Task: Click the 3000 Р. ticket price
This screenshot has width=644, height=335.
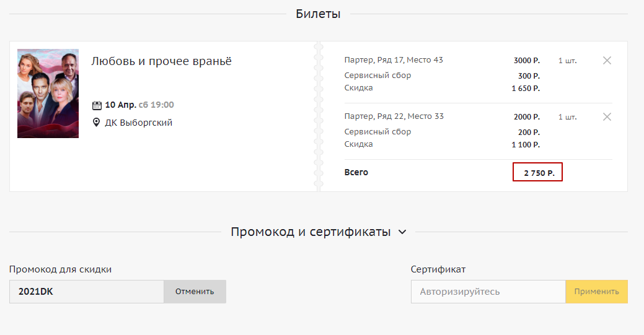Action: pyautogui.click(x=526, y=61)
